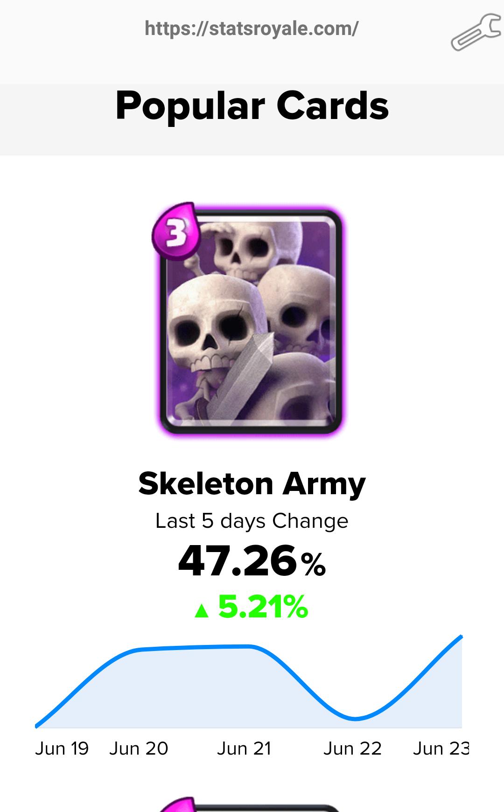Select the Jun 20 chart label
The height and width of the screenshot is (812, 504).
(x=139, y=748)
